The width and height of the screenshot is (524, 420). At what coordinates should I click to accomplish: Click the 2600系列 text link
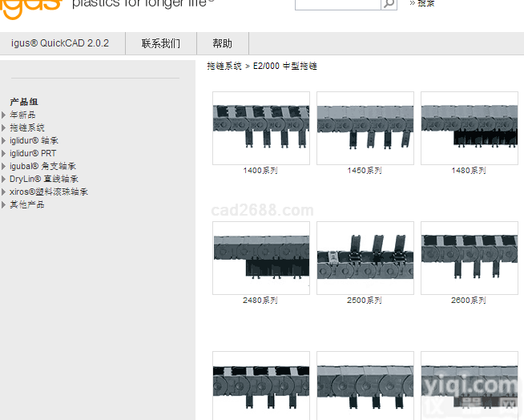(469, 301)
